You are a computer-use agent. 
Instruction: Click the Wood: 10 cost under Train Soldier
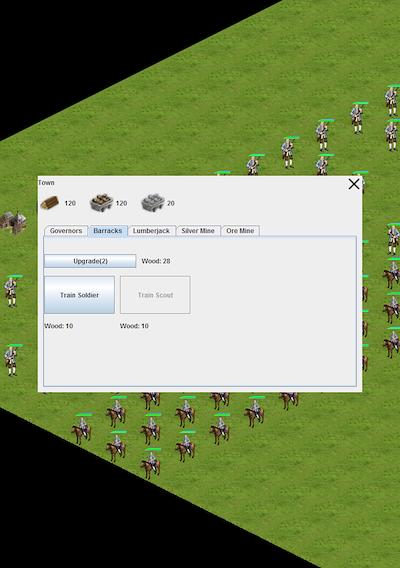pos(59,326)
